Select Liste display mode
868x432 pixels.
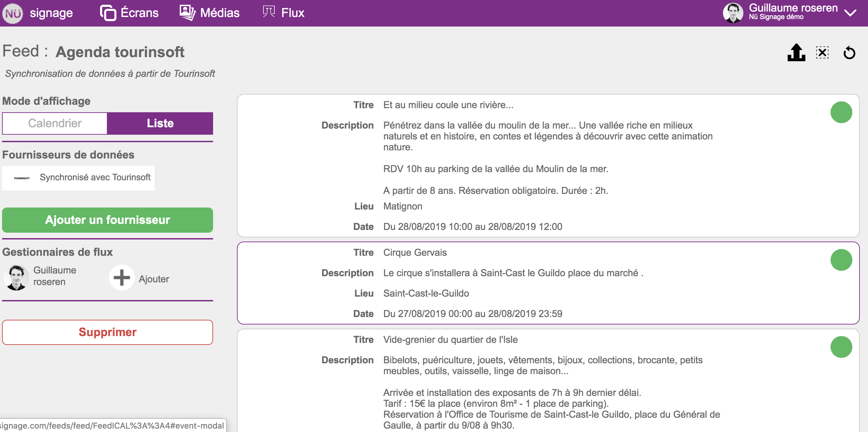click(160, 123)
